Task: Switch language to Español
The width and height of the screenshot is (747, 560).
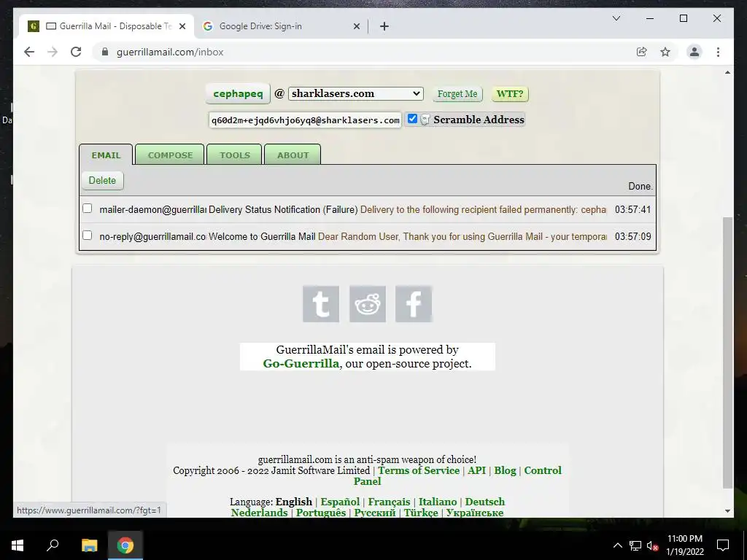Action: [340, 502]
